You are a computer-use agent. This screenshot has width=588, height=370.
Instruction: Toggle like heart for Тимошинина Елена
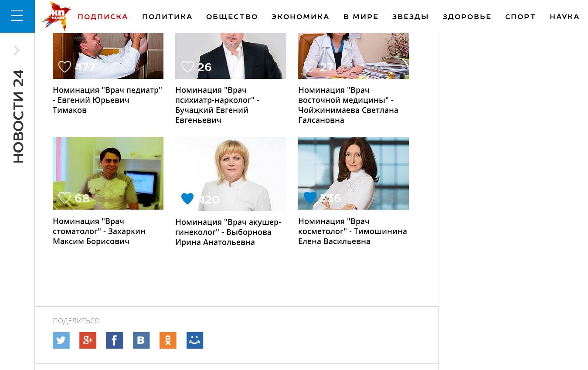tap(310, 198)
